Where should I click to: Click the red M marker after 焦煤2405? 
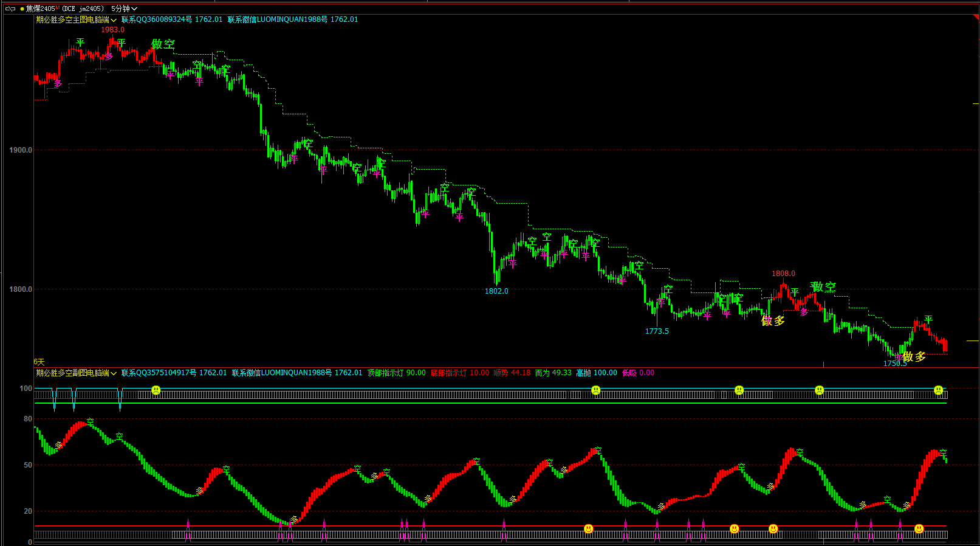(58, 8)
